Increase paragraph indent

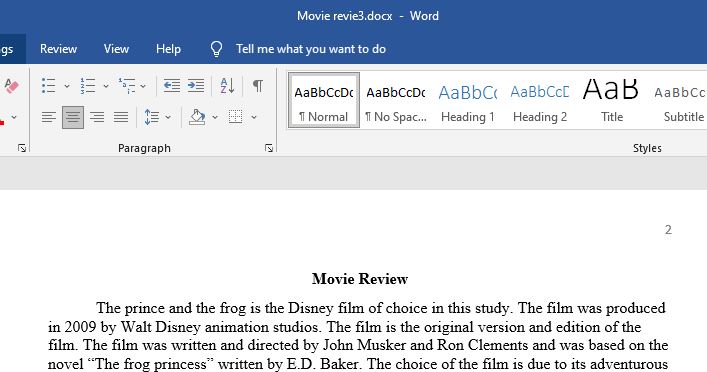tap(196, 86)
